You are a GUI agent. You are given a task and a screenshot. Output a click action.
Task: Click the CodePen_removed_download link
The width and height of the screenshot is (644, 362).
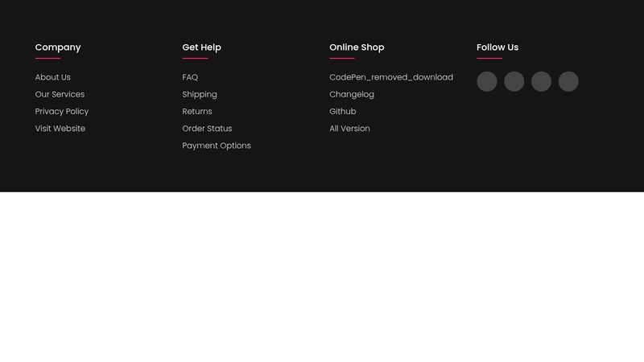coord(391,77)
